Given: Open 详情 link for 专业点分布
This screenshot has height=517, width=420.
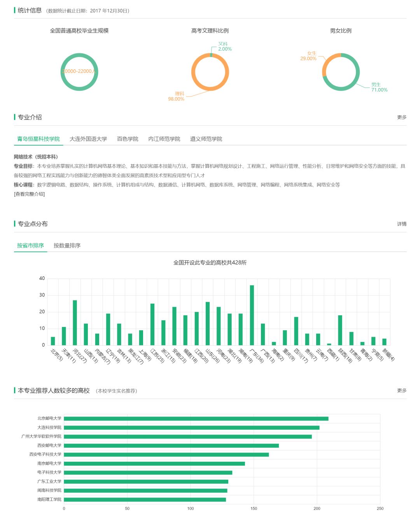Looking at the screenshot, I should (402, 224).
